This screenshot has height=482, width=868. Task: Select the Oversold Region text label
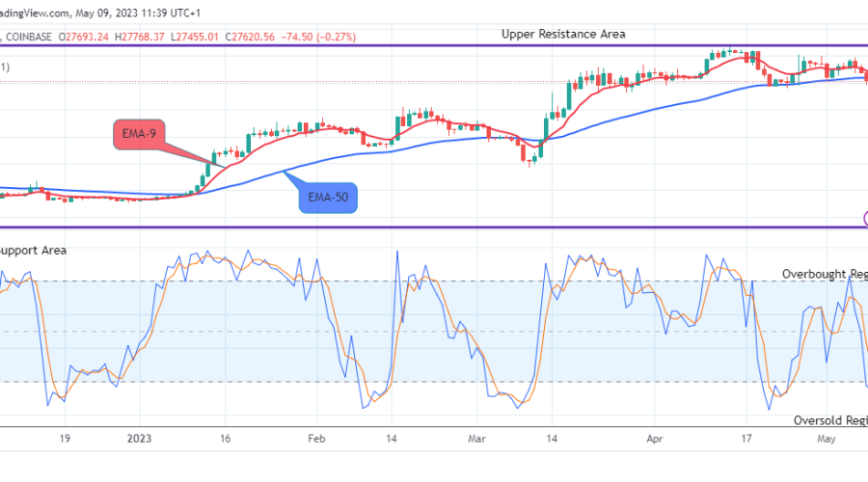829,420
